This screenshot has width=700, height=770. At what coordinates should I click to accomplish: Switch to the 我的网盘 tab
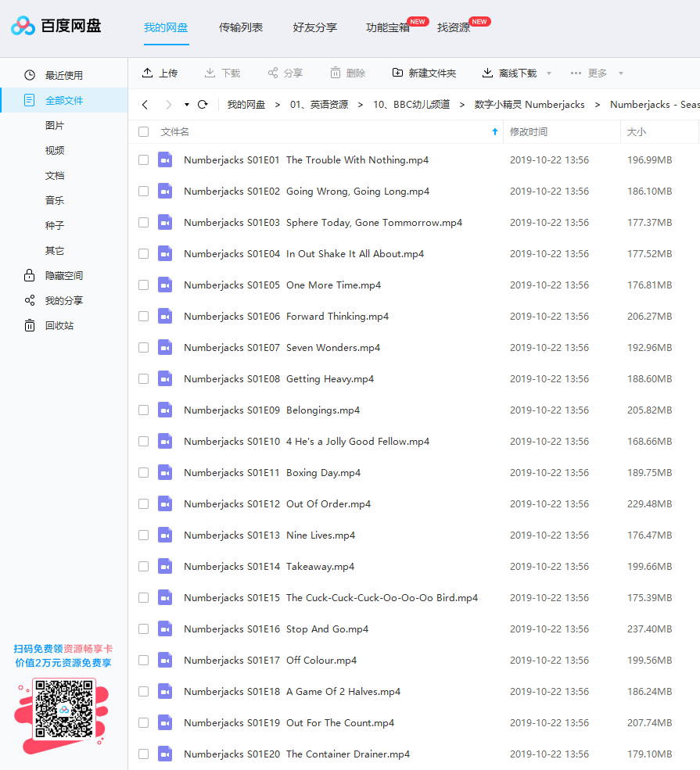pyautogui.click(x=166, y=27)
